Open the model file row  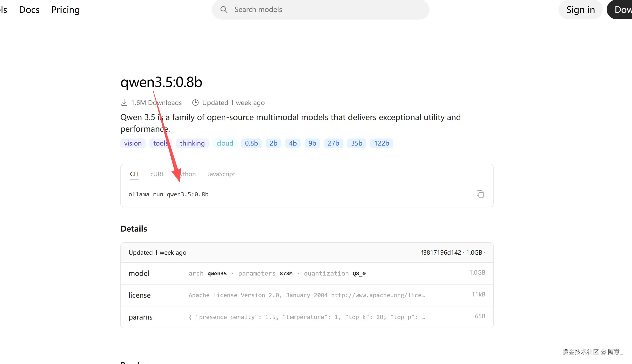tap(307, 273)
